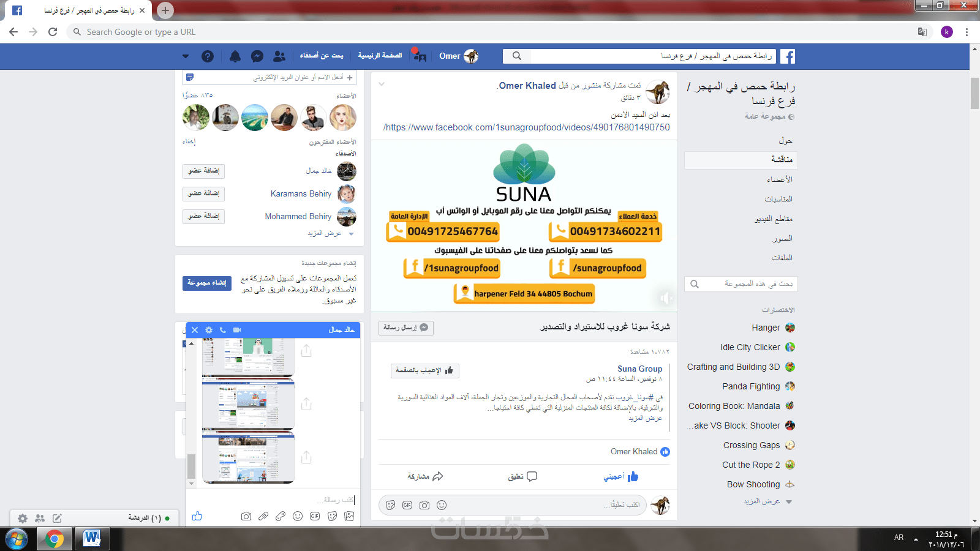Click the مشاركة share button
This screenshot has height=551, width=980.
coord(425,476)
